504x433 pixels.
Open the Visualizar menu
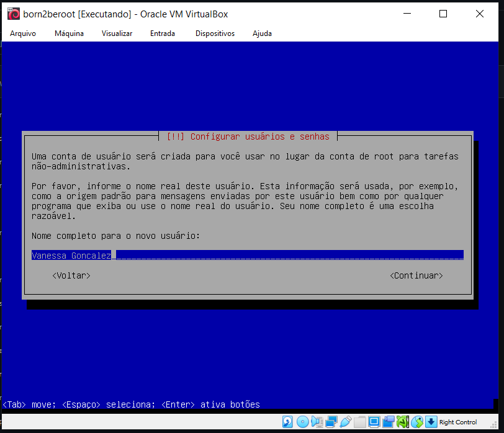(117, 33)
